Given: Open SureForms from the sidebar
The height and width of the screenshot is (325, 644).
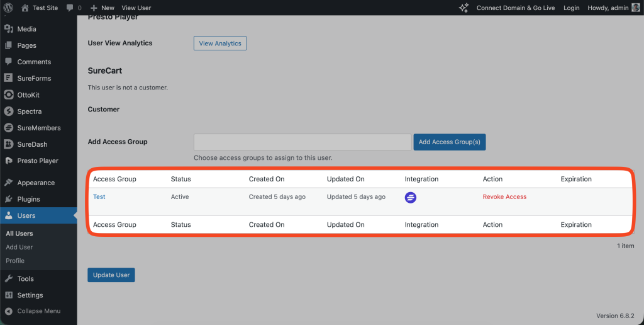Looking at the screenshot, I should coord(34,78).
